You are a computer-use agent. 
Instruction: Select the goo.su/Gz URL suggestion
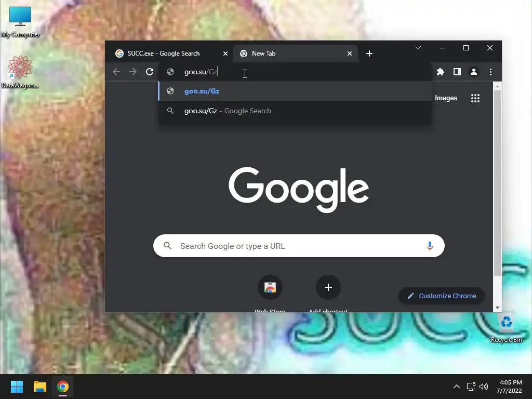pyautogui.click(x=295, y=91)
